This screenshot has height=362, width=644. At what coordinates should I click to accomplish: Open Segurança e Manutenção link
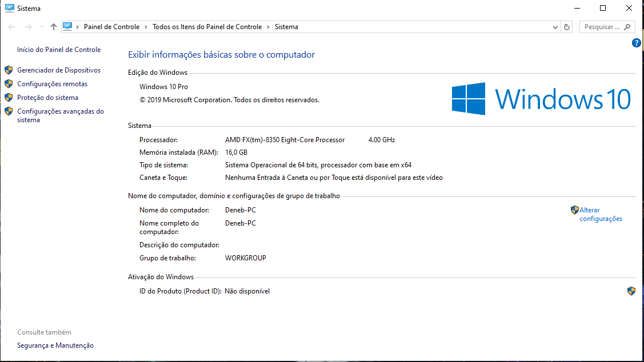[x=55, y=345]
